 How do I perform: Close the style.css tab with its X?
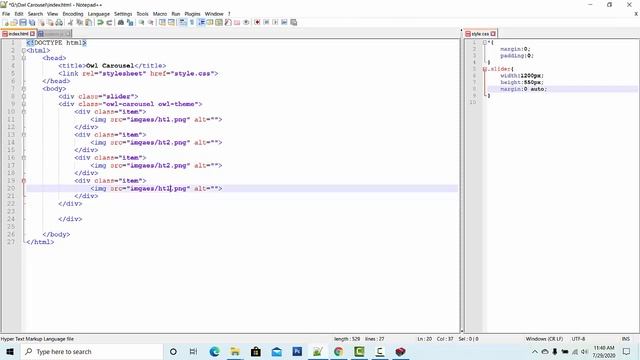coord(493,34)
